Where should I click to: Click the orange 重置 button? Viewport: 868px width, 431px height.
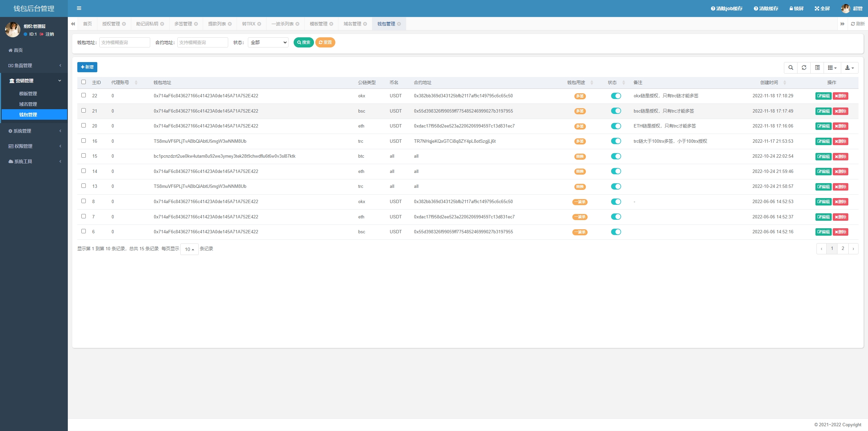[325, 42]
